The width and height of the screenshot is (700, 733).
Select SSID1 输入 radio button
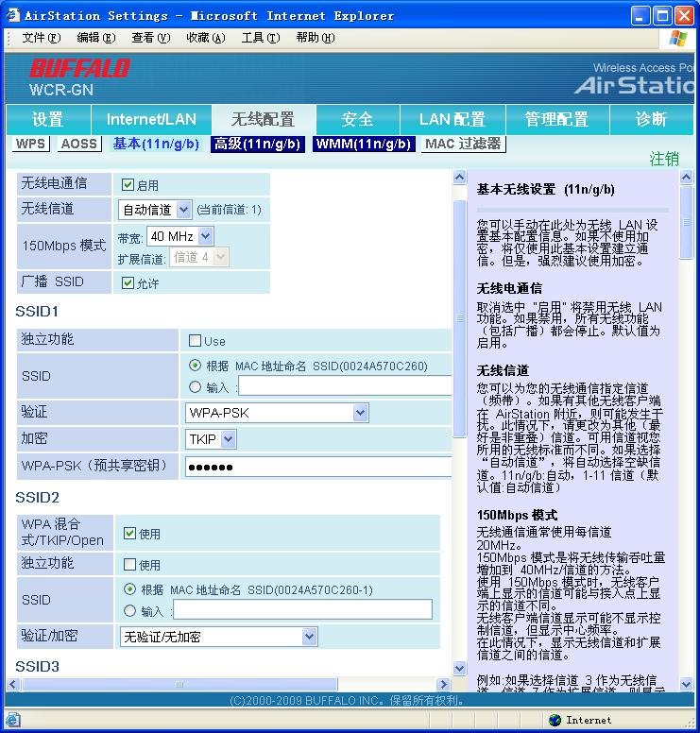coord(195,386)
